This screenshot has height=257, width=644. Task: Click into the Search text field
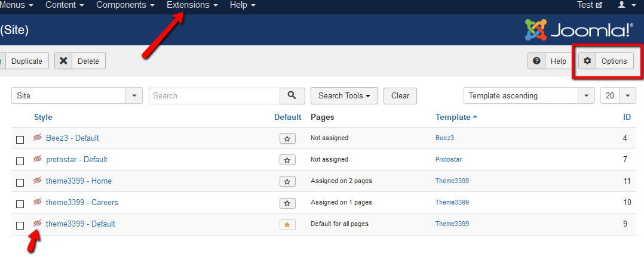point(214,95)
